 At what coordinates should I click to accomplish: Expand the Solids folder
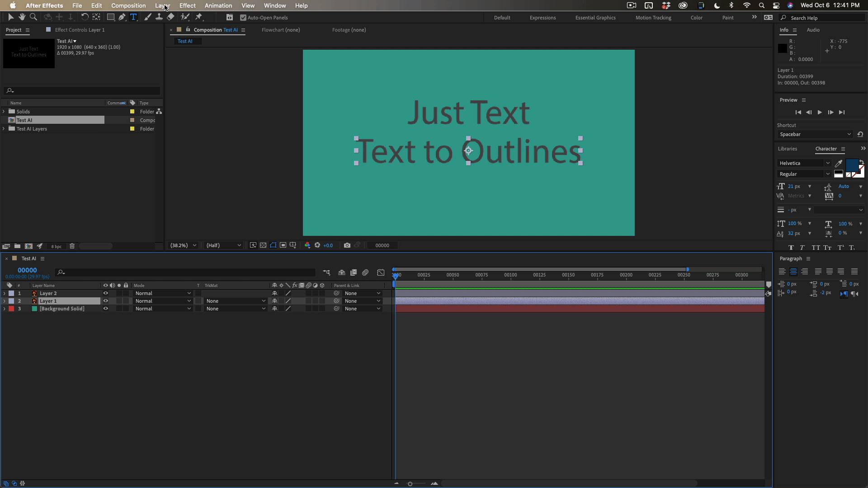click(4, 112)
